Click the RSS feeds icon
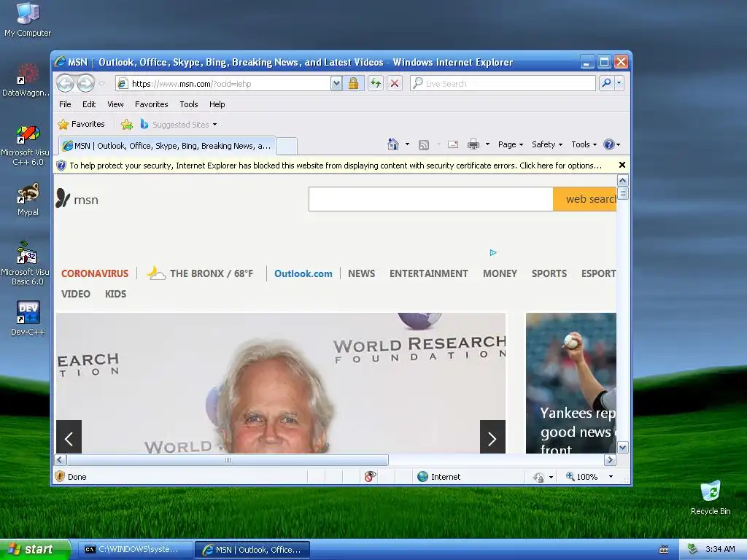747x560 pixels. (x=424, y=145)
